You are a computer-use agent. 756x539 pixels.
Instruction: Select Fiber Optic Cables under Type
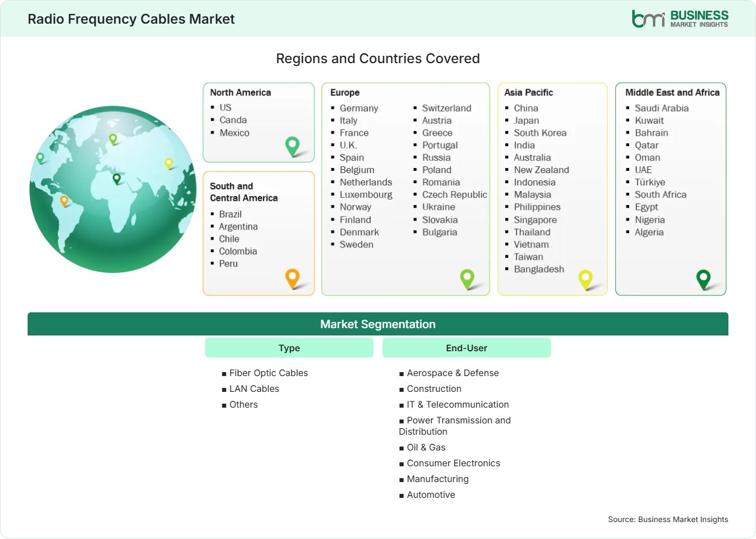pos(269,373)
